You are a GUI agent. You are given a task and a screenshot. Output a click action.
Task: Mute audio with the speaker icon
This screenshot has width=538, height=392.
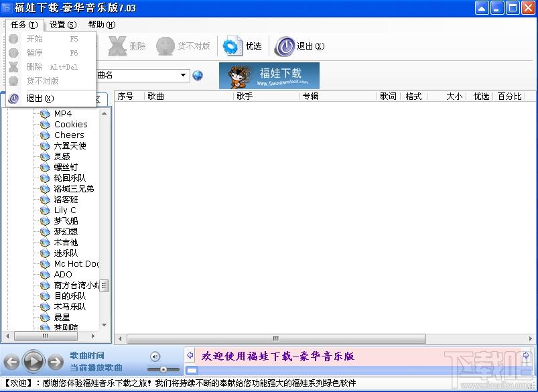point(155,356)
